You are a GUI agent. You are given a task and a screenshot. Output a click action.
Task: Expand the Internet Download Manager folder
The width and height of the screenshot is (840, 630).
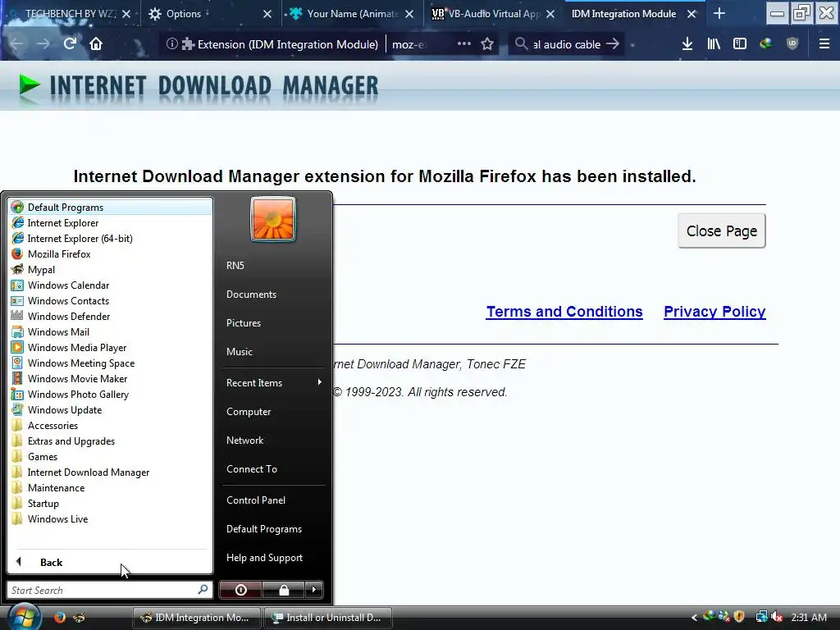tap(111, 472)
